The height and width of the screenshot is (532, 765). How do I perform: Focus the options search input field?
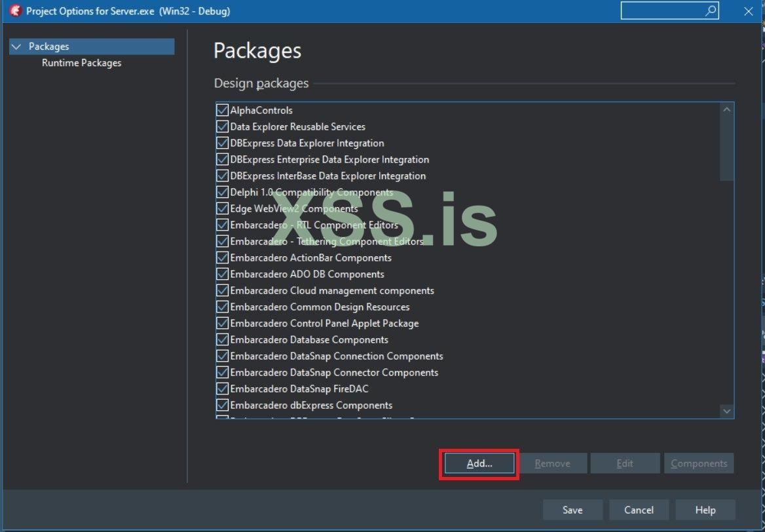(x=663, y=10)
